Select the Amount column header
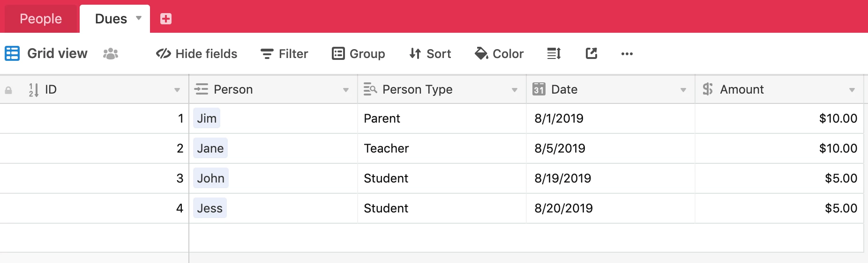 (779, 89)
